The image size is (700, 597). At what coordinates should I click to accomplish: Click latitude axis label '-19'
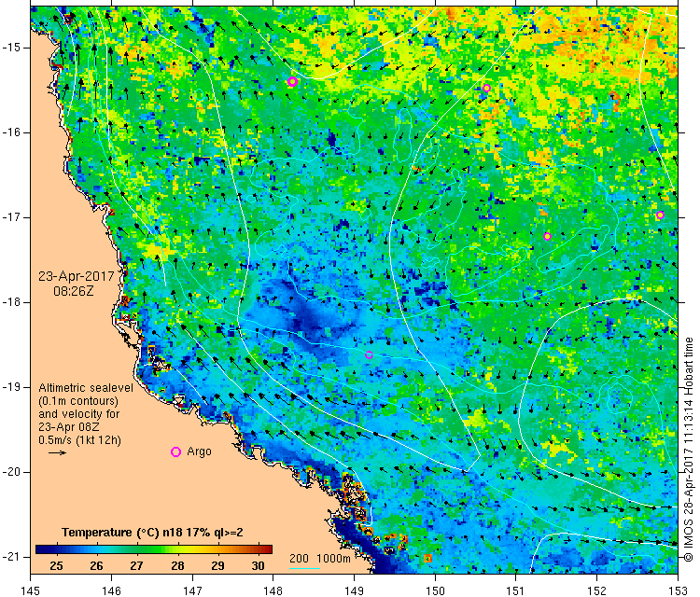point(11,387)
